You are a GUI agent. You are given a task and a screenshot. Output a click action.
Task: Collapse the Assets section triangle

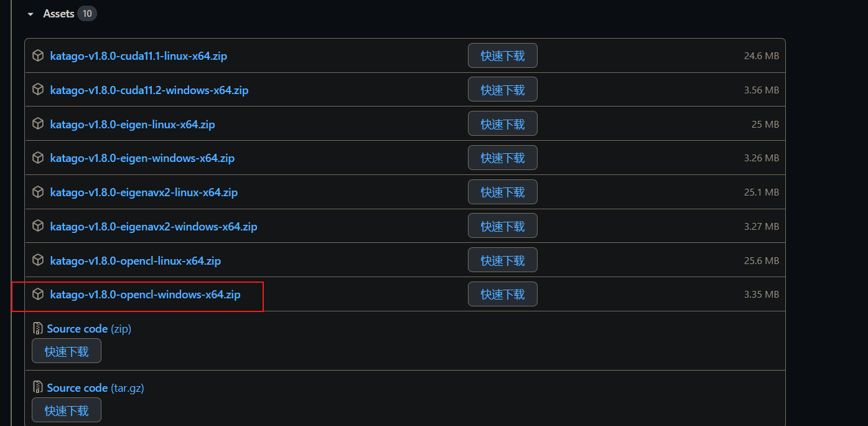[x=30, y=14]
